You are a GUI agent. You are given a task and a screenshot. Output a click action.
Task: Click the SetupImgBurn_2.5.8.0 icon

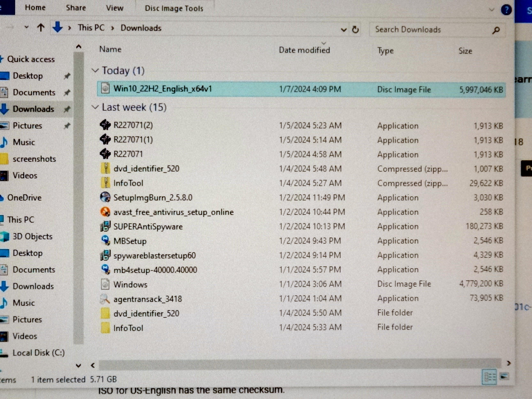click(105, 197)
